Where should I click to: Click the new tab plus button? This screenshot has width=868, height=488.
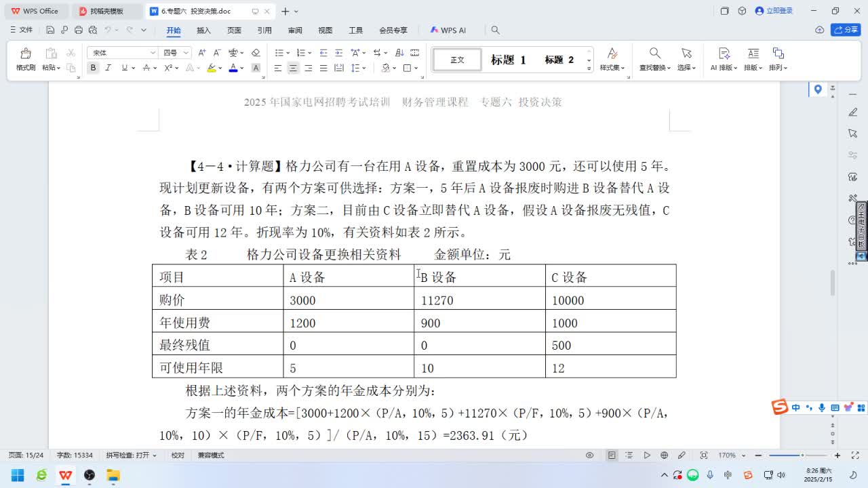coord(285,12)
